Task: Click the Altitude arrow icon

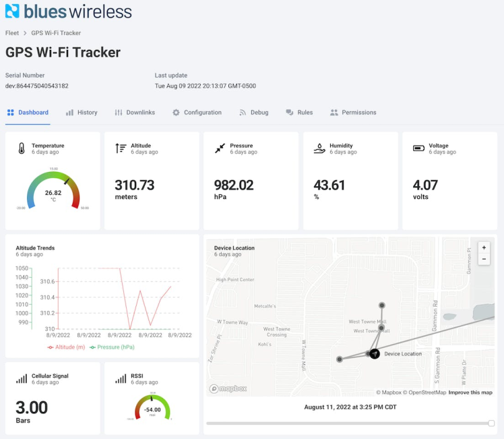Action: click(x=121, y=148)
